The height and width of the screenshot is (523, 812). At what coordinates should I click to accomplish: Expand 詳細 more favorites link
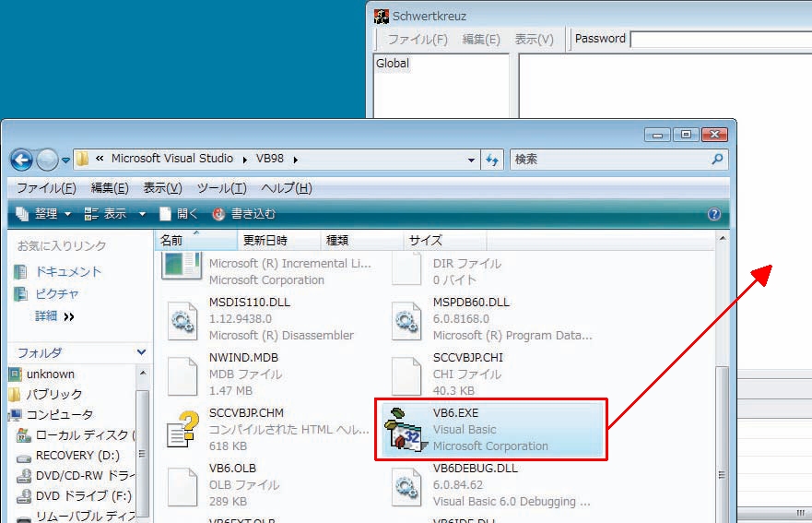click(x=55, y=316)
